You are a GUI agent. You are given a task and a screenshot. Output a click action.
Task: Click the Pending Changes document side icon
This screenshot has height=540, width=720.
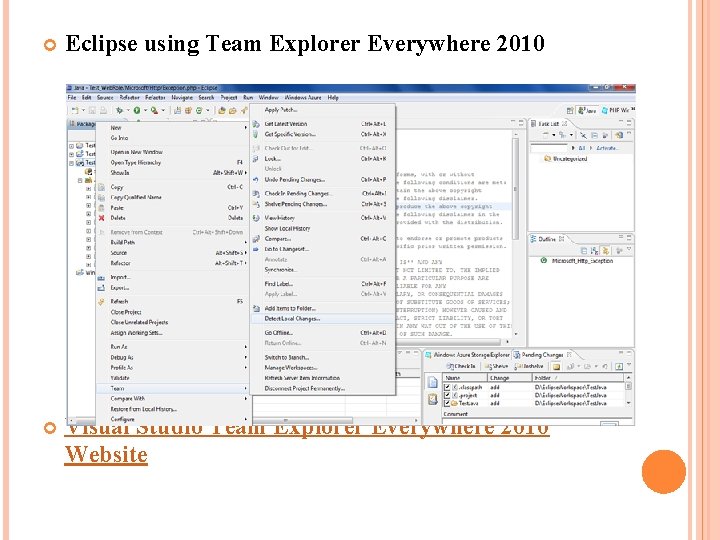click(433, 382)
